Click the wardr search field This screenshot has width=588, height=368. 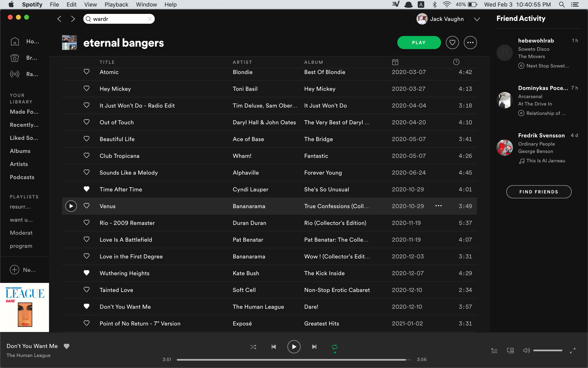point(119,19)
